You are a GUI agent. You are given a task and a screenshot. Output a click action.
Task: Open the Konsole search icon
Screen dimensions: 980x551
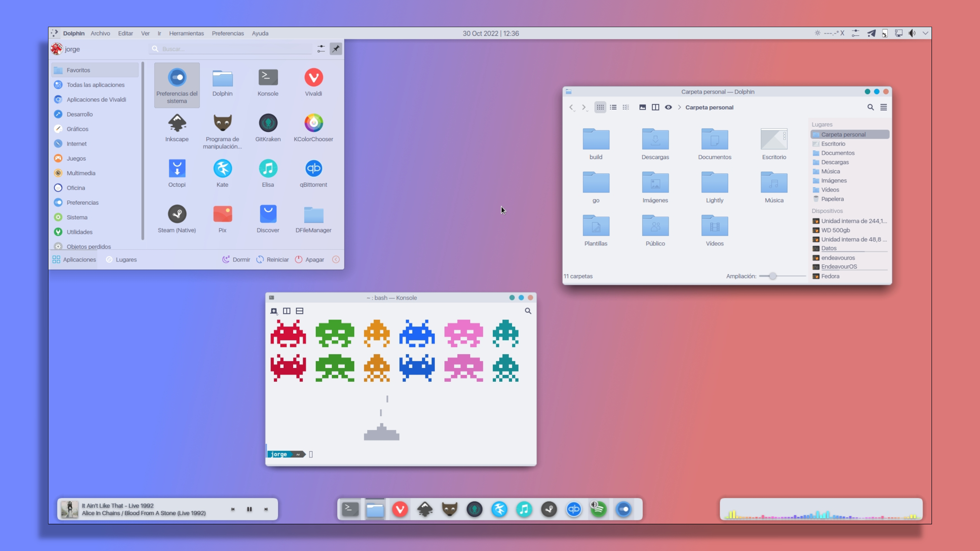tap(528, 311)
